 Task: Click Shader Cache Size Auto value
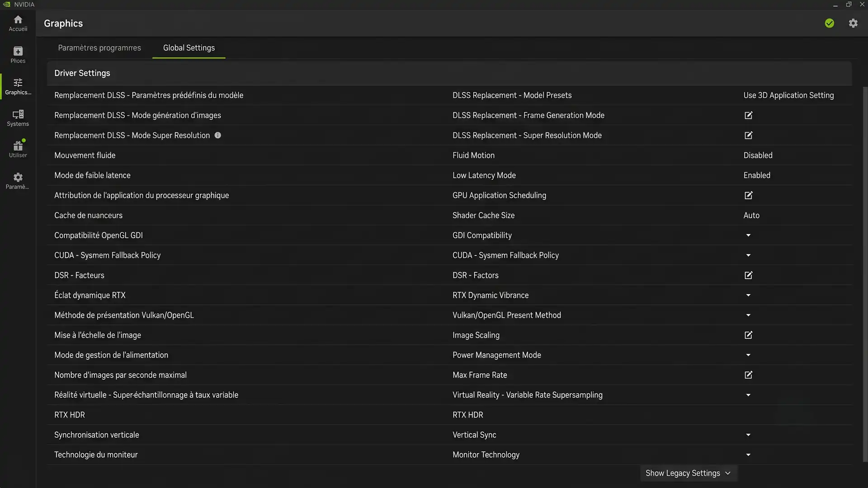pos(751,215)
